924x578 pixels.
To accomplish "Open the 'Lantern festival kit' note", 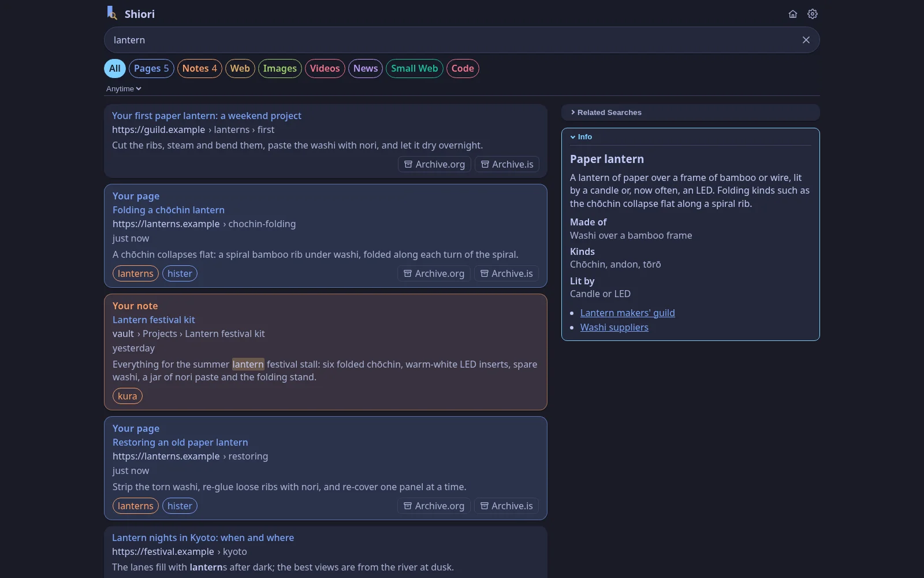I will tap(154, 320).
